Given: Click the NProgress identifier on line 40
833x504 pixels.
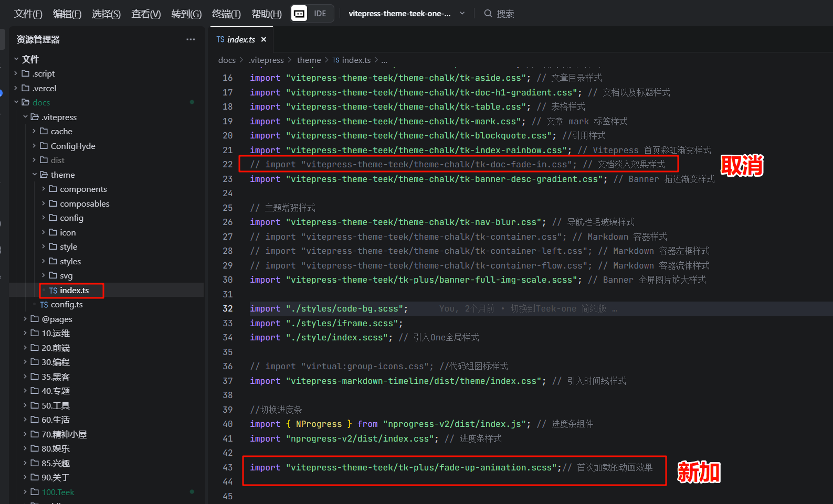Looking at the screenshot, I should click(x=319, y=424).
